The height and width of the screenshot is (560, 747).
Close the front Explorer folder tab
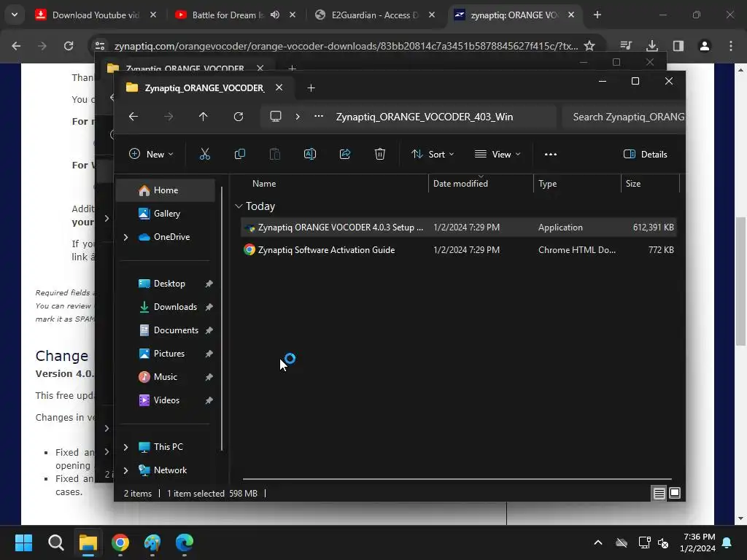pyautogui.click(x=279, y=87)
